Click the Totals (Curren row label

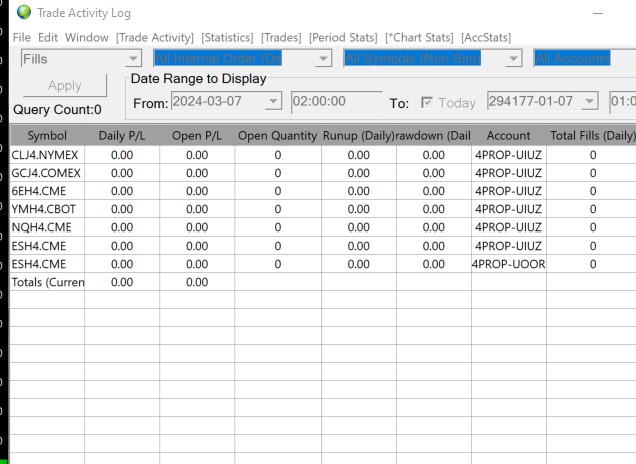(x=47, y=282)
